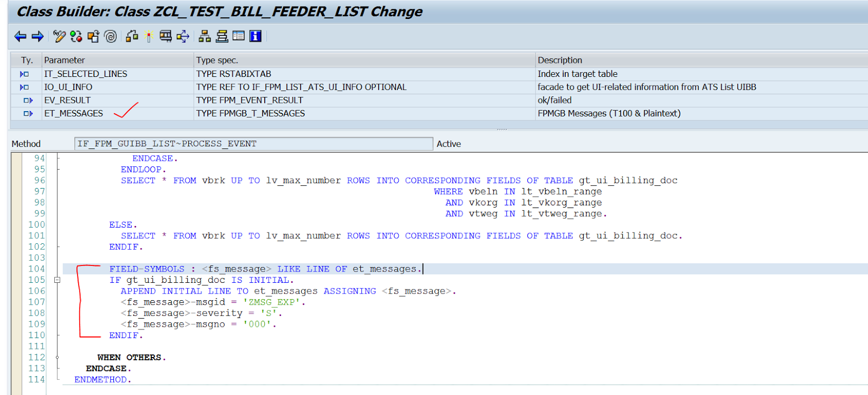Click the 'ZMSG_EXP' msgid assignment line
This screenshot has width=868, height=395.
[x=213, y=302]
